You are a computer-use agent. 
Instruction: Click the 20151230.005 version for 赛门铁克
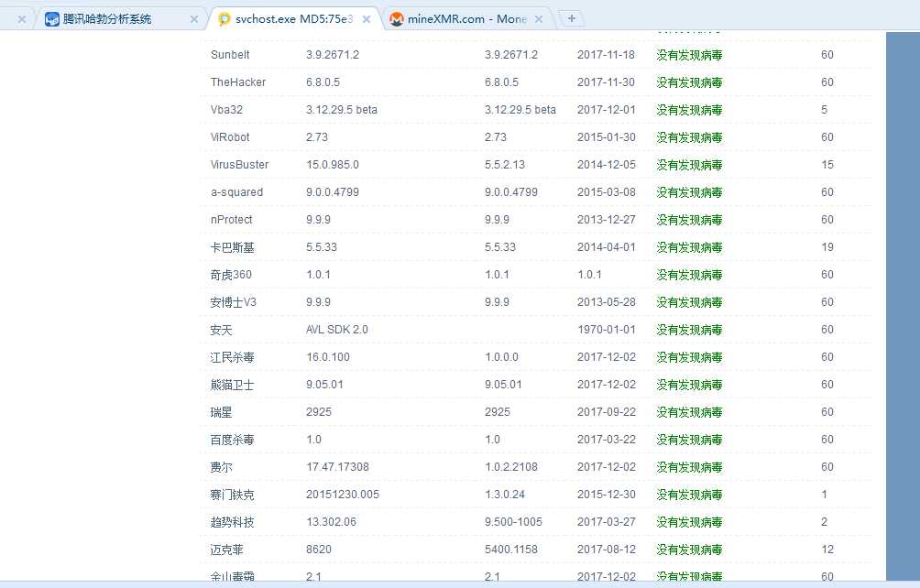coord(343,495)
